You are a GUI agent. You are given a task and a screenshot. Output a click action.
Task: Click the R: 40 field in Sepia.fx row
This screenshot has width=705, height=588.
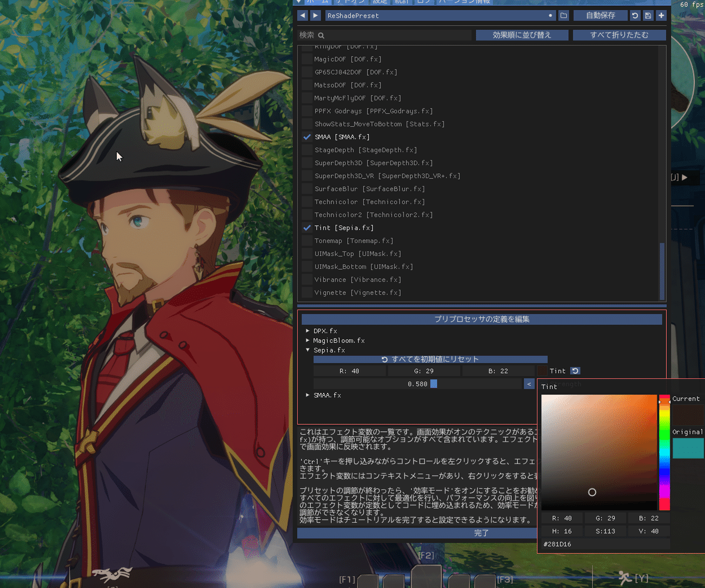point(350,371)
